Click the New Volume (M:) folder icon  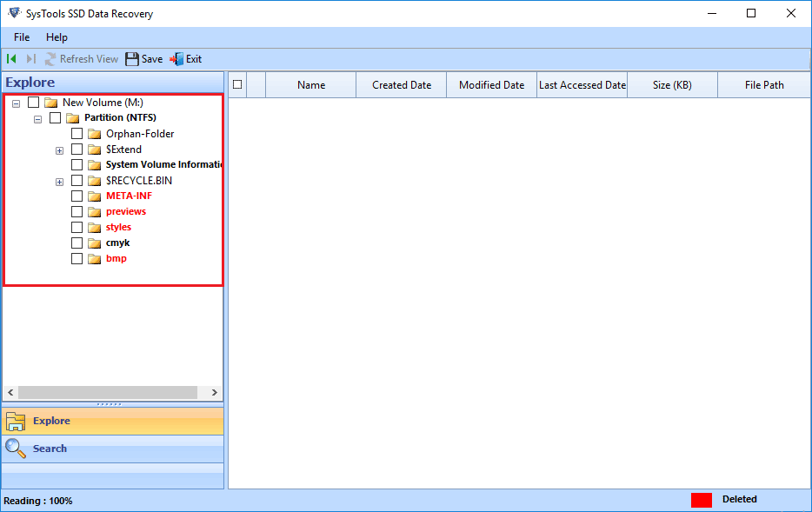pyautogui.click(x=50, y=103)
